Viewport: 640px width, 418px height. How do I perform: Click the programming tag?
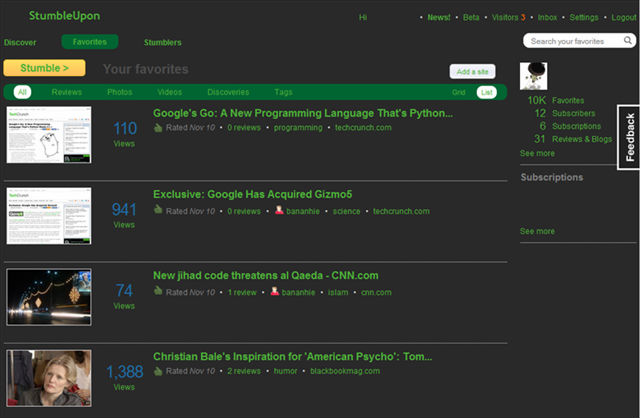[x=298, y=128]
